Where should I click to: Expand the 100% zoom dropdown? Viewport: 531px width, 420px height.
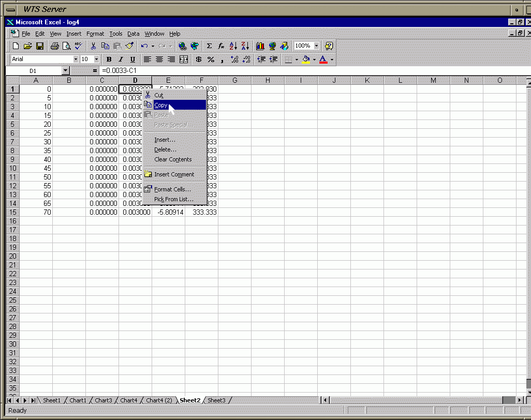(x=316, y=46)
